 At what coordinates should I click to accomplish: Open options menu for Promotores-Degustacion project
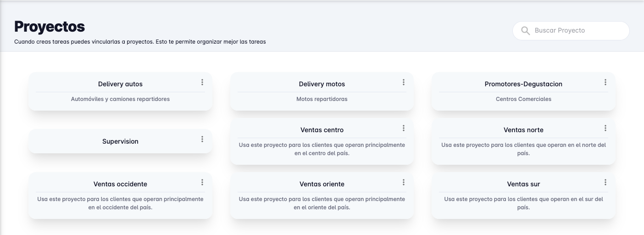[605, 82]
